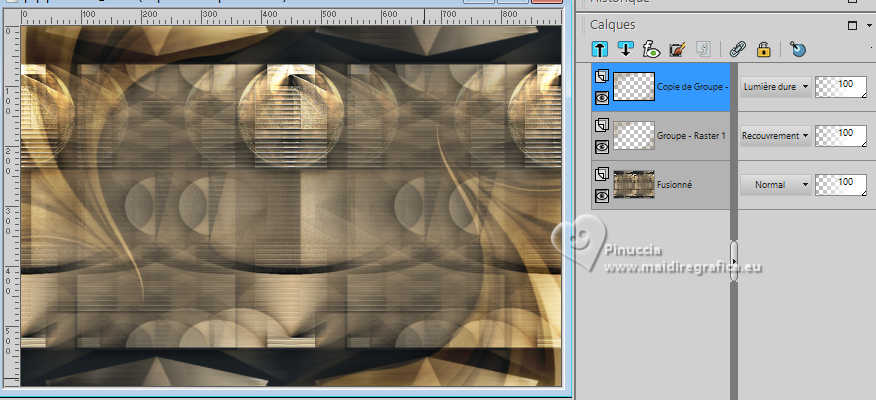876x400 pixels.
Task: Open the Lumière dure blend mode dropdown
Action: [x=775, y=87]
